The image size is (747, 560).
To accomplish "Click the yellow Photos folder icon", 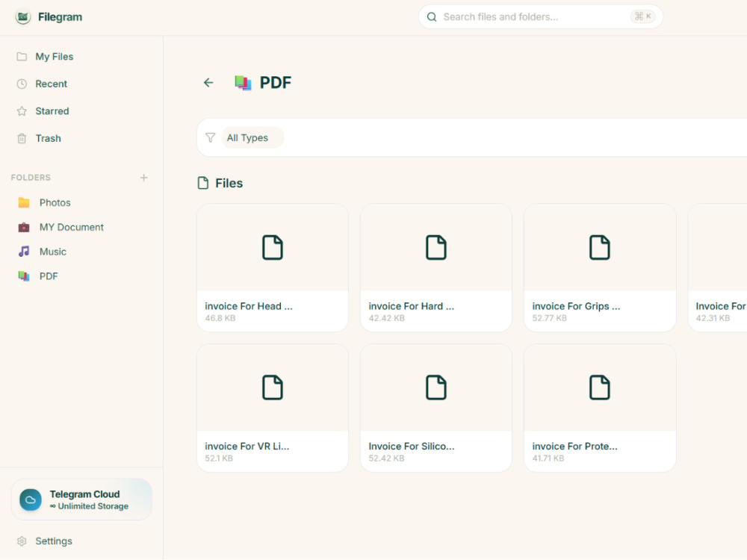I will 24,203.
